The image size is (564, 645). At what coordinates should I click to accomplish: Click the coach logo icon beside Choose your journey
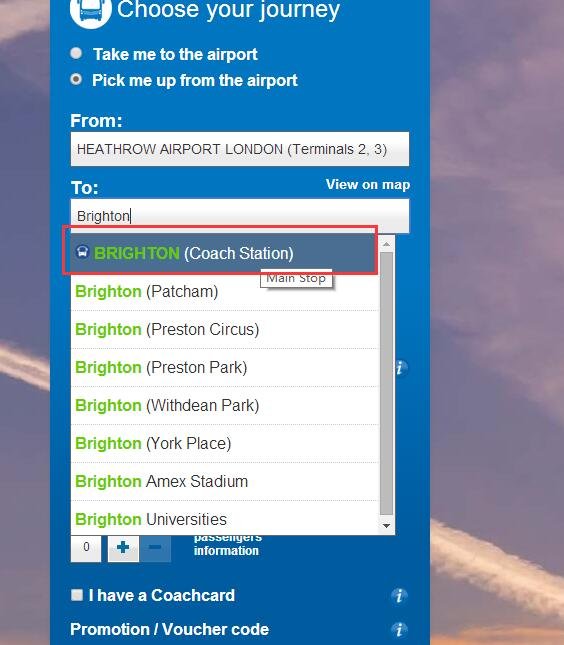(x=91, y=10)
